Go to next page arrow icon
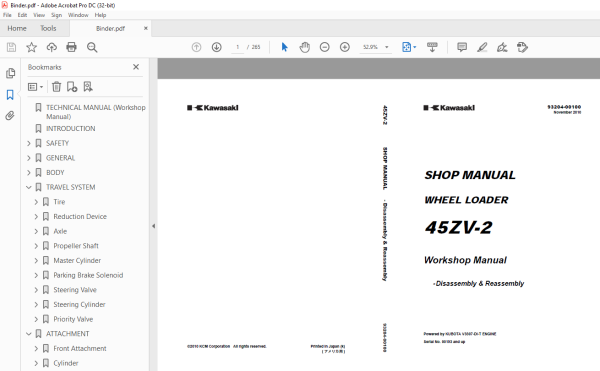This screenshot has height=371, width=600. click(217, 47)
